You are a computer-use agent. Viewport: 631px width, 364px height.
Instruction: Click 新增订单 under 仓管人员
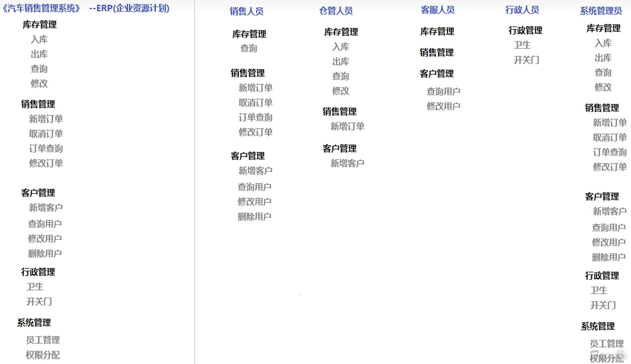point(347,126)
